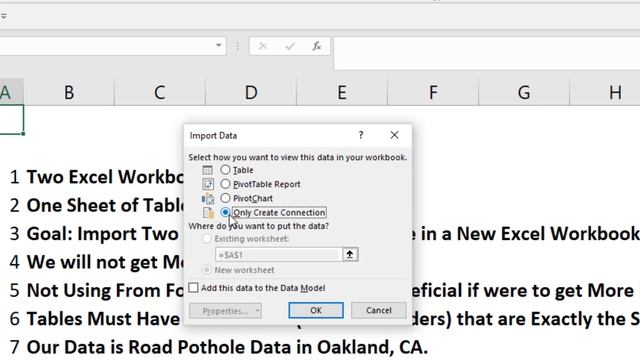Open the Quick Access Toolbar customize arrow
This screenshot has width=640, height=360.
4,16
